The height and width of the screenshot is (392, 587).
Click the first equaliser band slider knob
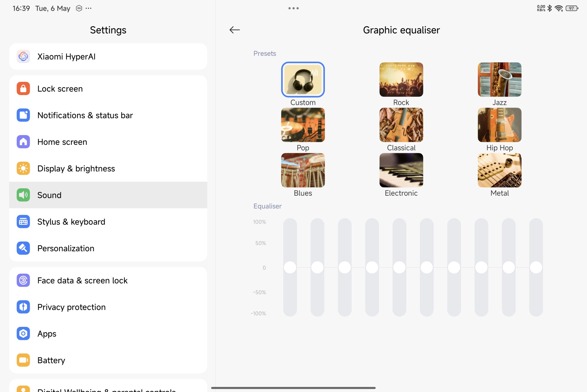(x=290, y=267)
